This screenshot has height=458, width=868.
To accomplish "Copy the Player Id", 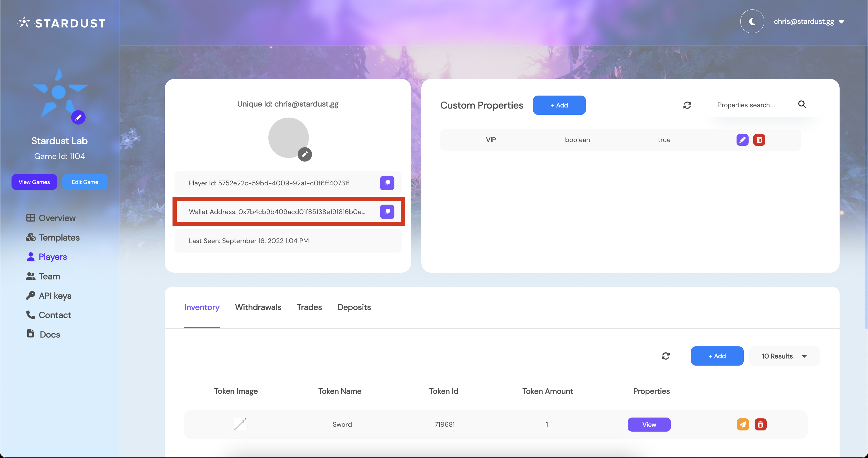I will [387, 183].
